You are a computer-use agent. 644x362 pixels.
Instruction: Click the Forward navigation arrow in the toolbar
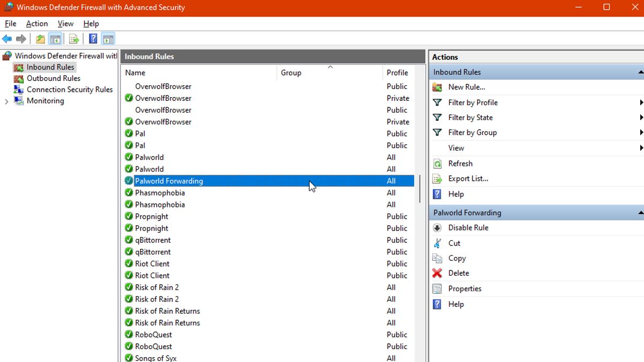pos(21,38)
